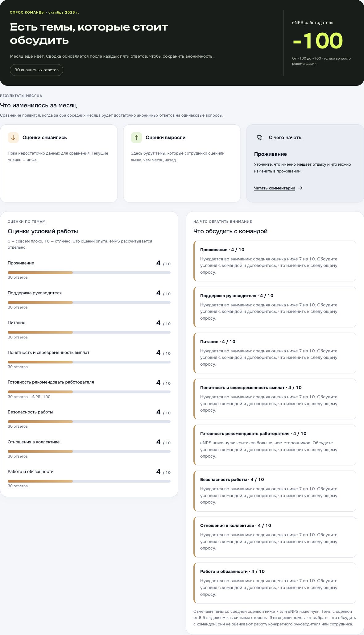Click the Отношения в коллективе row label

point(34,442)
